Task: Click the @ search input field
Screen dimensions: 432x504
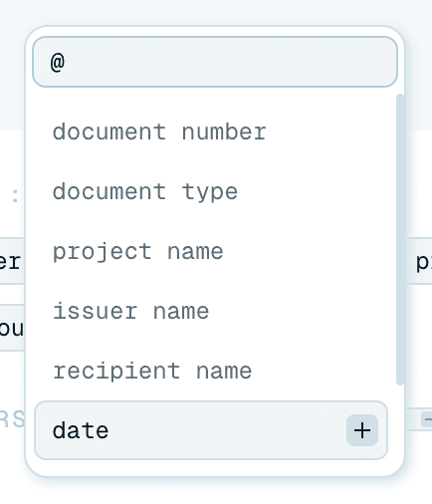Action: (x=215, y=62)
